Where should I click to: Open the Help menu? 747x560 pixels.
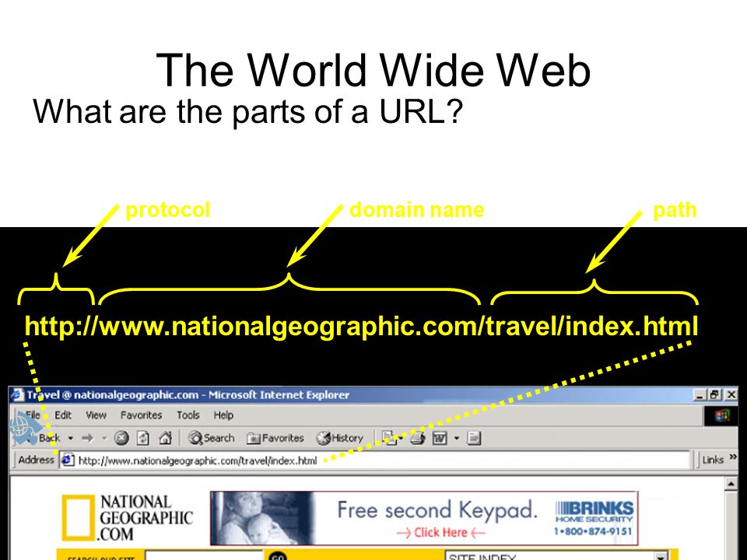[x=223, y=415]
